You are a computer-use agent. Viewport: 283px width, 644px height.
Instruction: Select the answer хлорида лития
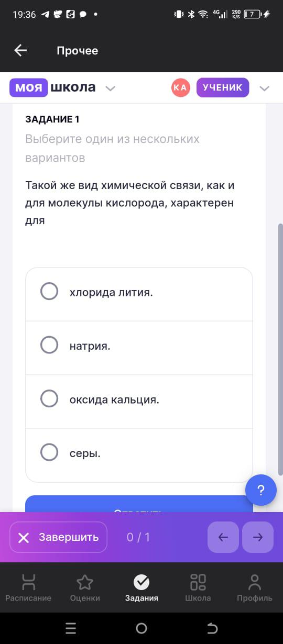coord(139,292)
